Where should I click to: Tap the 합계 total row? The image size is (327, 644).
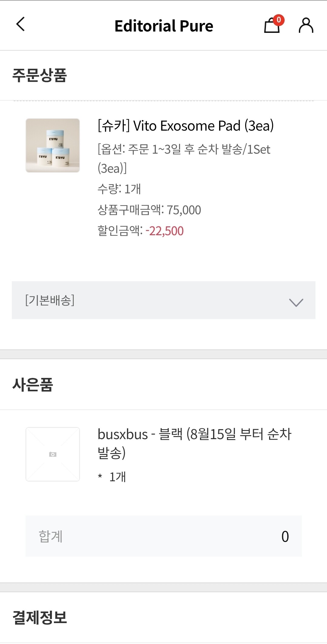(x=163, y=536)
